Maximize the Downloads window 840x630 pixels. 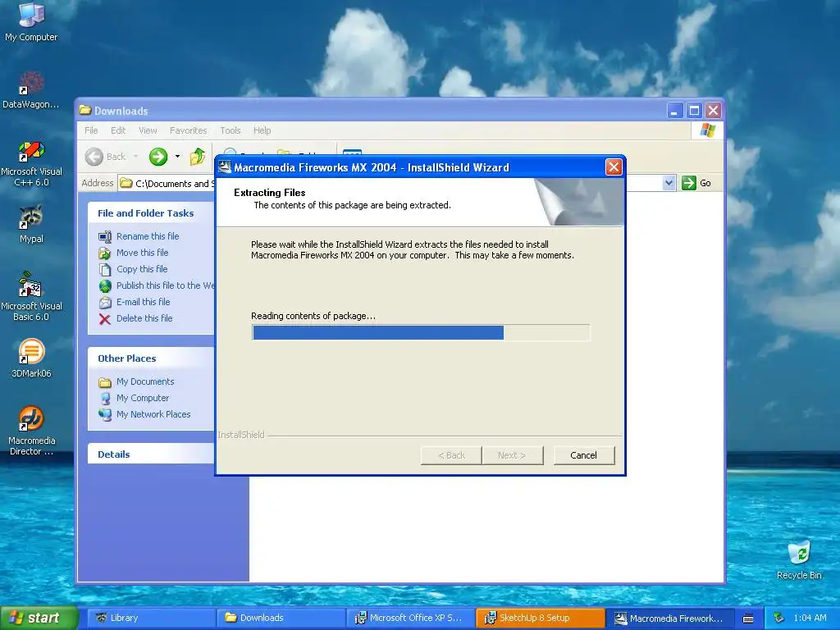coord(694,111)
